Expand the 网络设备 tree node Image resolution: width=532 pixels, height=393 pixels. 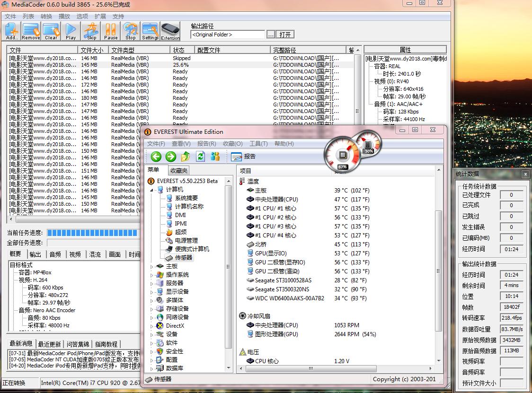click(151, 317)
